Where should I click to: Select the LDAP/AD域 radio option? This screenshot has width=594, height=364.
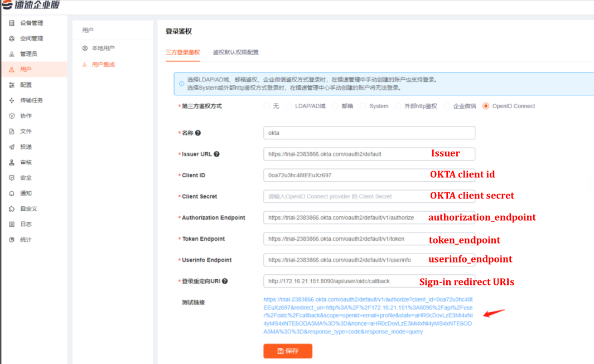[289, 106]
